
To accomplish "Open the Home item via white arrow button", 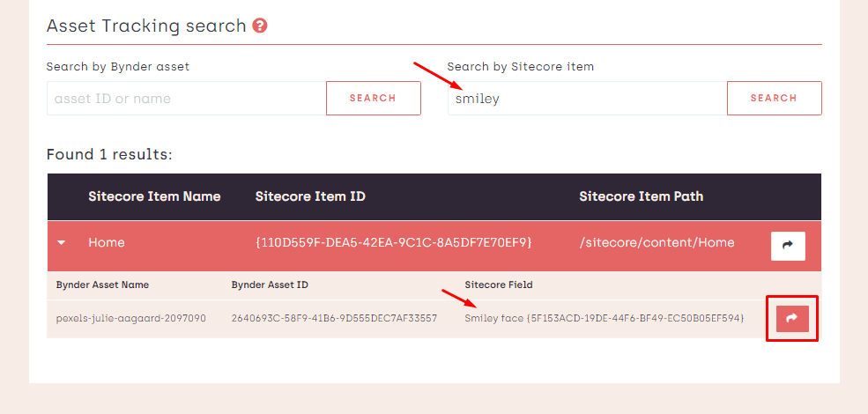I will coord(788,246).
